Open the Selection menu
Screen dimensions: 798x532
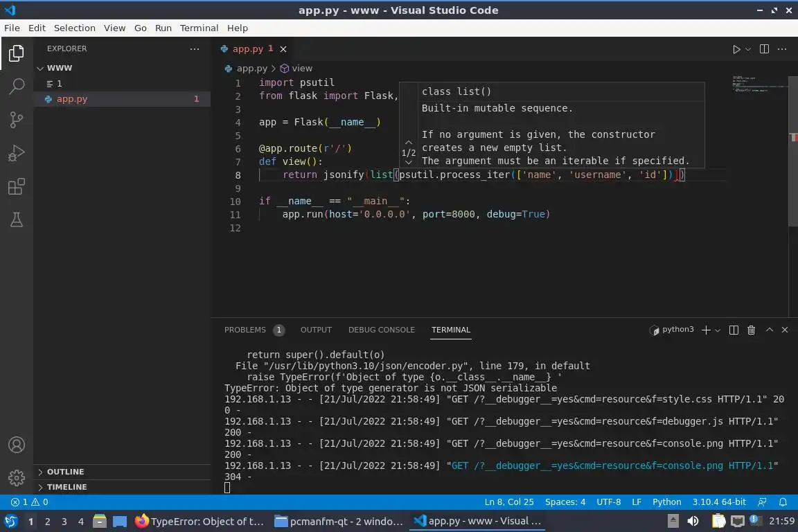74,28
